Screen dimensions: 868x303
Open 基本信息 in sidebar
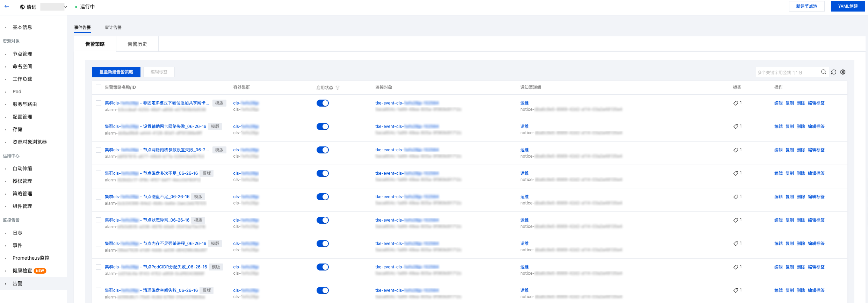(x=22, y=27)
